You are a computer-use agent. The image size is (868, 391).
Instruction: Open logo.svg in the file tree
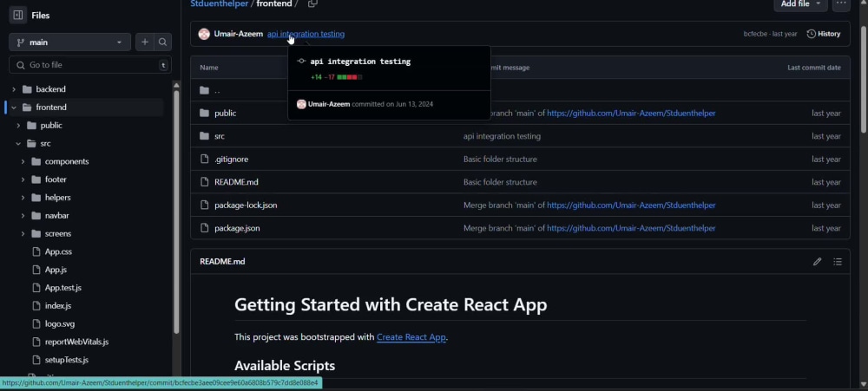[x=60, y=323]
